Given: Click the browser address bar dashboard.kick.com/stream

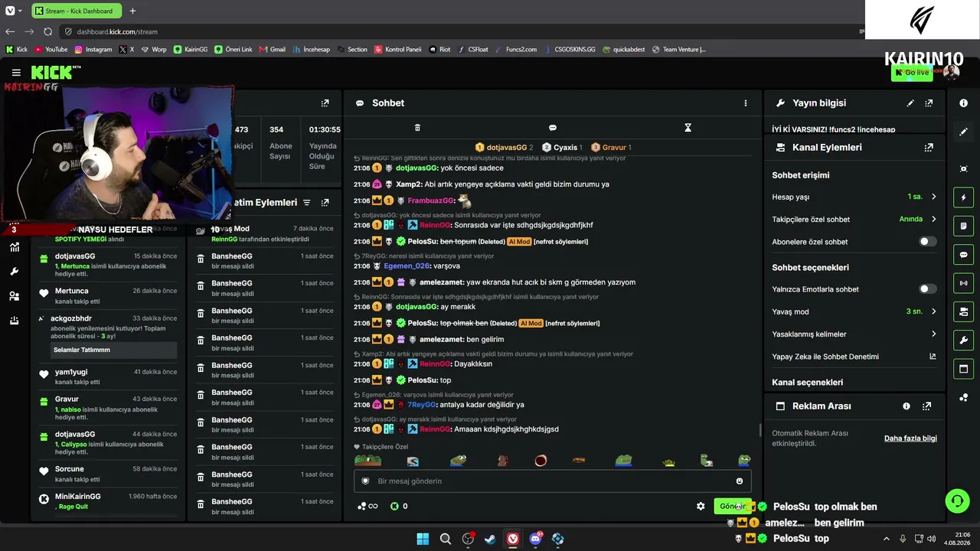Looking at the screenshot, I should click(117, 31).
